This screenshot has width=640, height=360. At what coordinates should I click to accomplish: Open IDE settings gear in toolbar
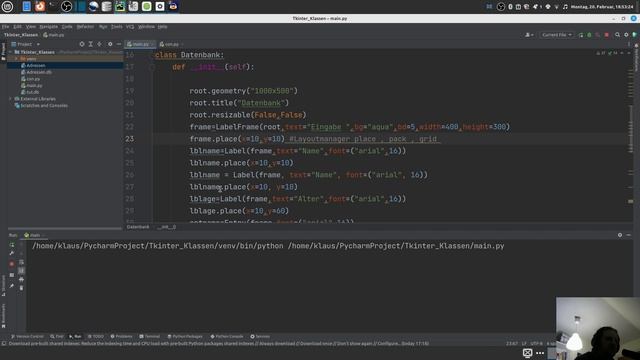626,35
